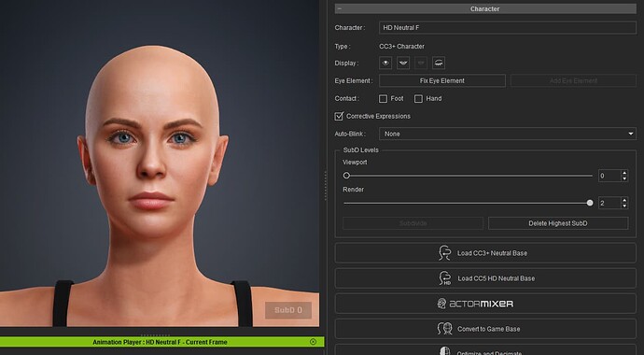Image resolution: width=644 pixels, height=355 pixels.
Task: Enable the Foot contact checkbox
Action: (384, 99)
